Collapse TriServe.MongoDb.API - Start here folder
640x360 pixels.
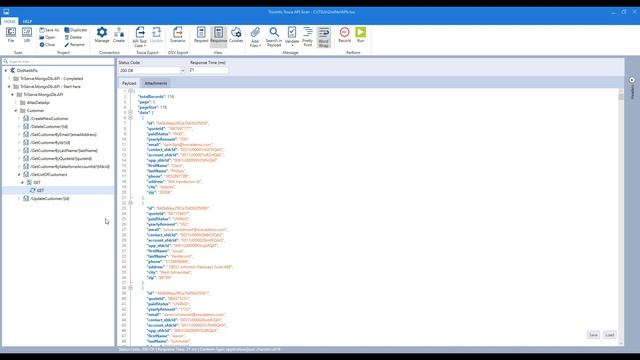pyautogui.click(x=9, y=87)
